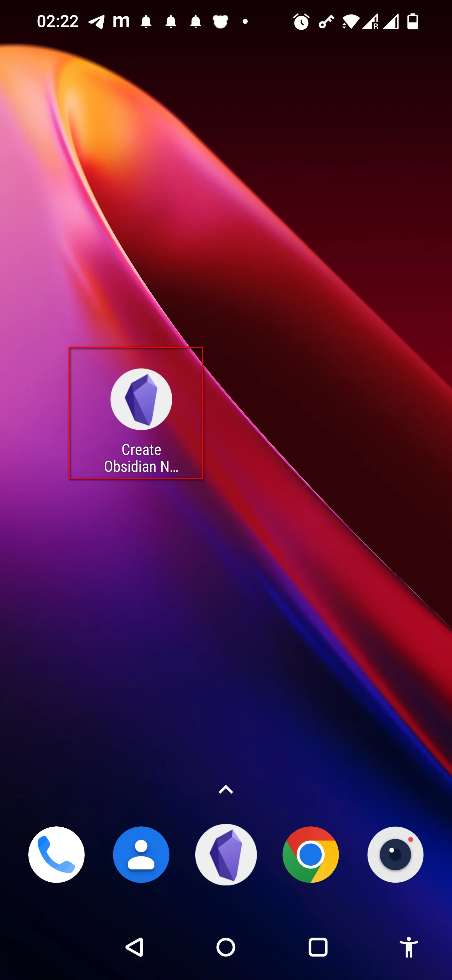Tap the Telegram notification icon in status bar
452x980 pixels.
click(x=97, y=22)
